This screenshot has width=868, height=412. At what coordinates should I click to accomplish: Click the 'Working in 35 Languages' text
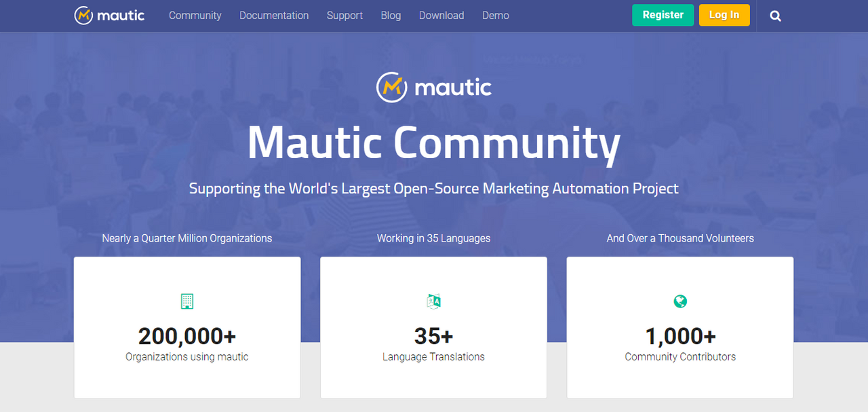[x=434, y=238]
